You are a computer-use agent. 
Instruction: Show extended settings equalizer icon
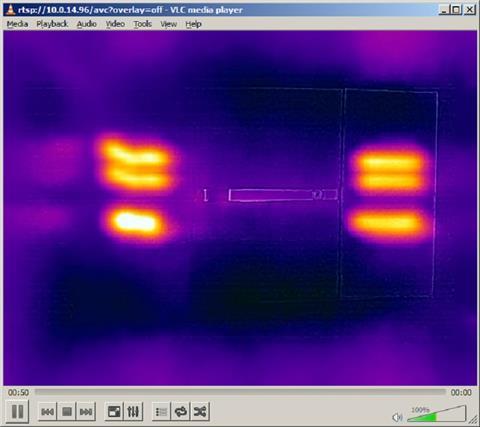tap(133, 412)
